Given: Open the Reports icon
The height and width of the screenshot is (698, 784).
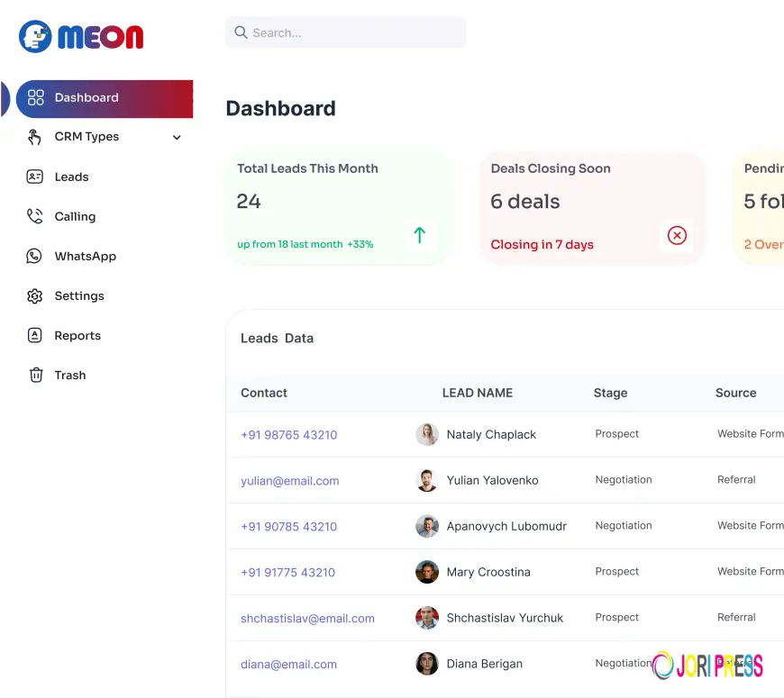Looking at the screenshot, I should pyautogui.click(x=36, y=335).
